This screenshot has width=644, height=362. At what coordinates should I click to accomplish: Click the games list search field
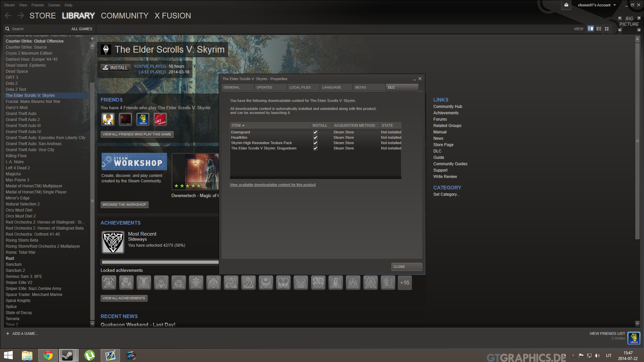click(34, 29)
